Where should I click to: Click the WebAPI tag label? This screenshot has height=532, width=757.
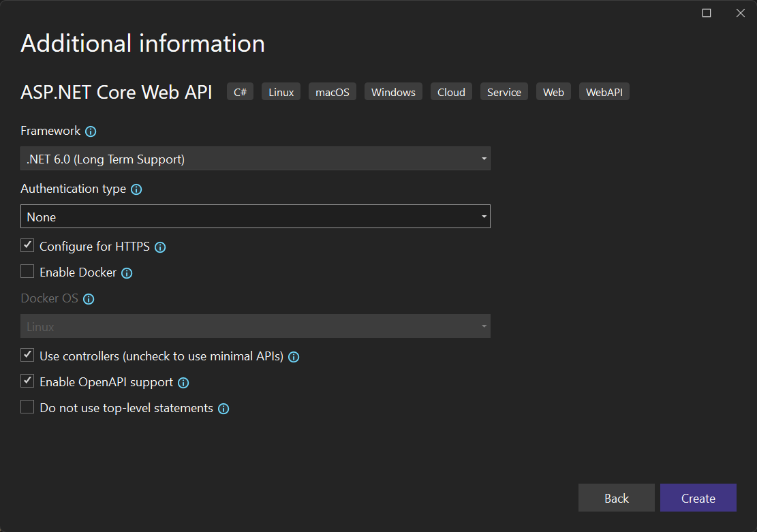[x=604, y=92]
